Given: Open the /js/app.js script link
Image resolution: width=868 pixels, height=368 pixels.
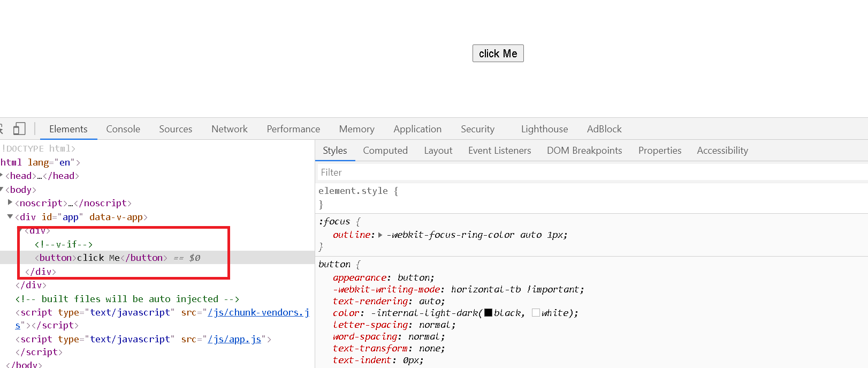Looking at the screenshot, I should point(234,339).
